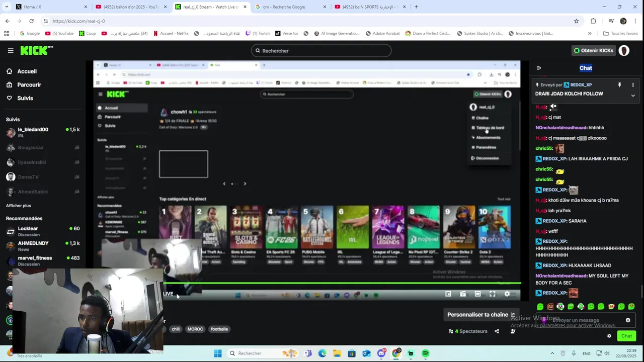Open File Explorer from taskbar
Image resolution: width=644 pixels, height=362 pixels.
point(337,353)
